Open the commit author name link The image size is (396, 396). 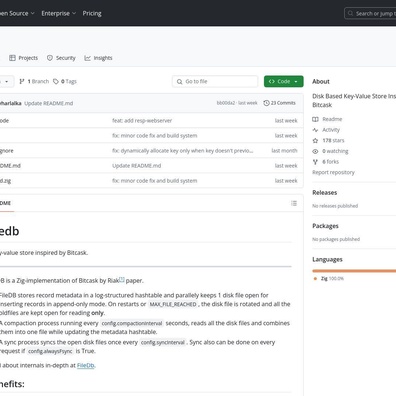click(x=10, y=103)
